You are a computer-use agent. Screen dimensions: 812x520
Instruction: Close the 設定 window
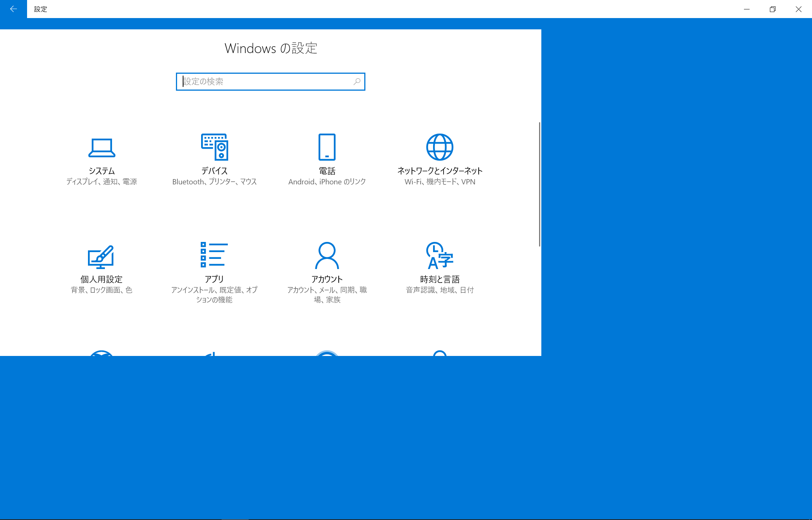[x=798, y=9]
